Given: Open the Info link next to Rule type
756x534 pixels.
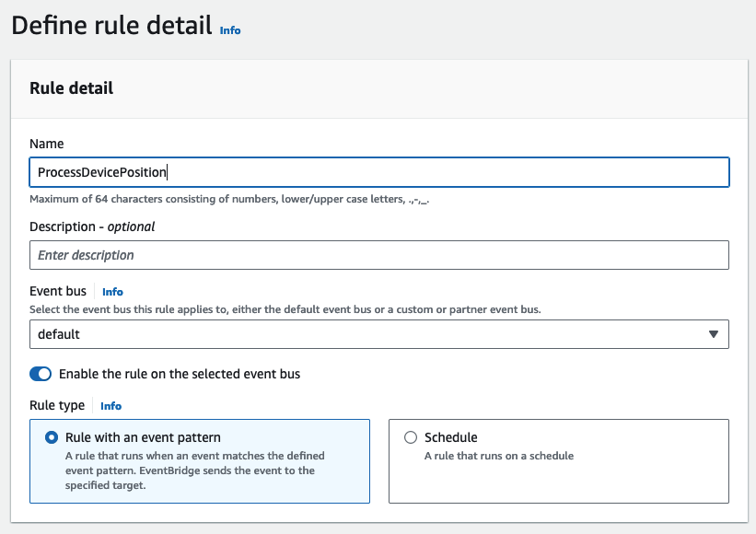Looking at the screenshot, I should [x=110, y=406].
